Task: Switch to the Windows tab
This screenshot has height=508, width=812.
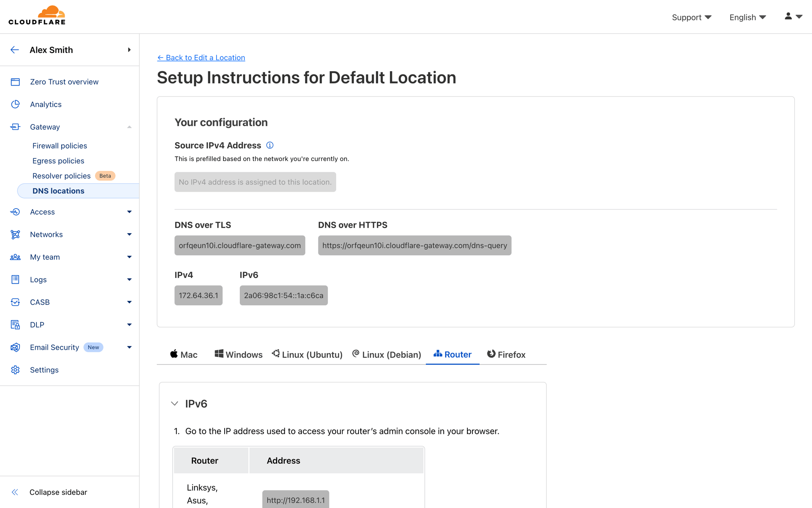Action: pyautogui.click(x=239, y=354)
